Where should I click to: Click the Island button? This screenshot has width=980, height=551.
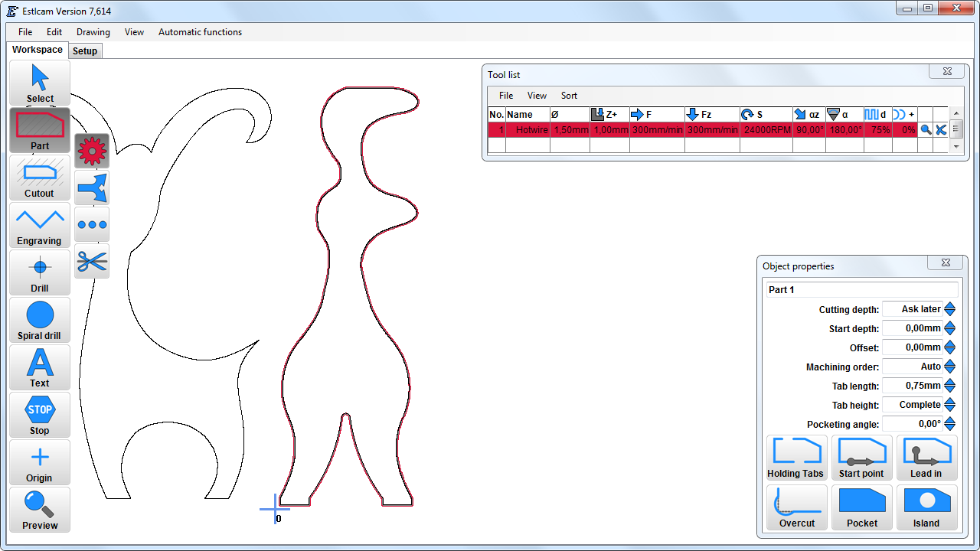tap(927, 507)
